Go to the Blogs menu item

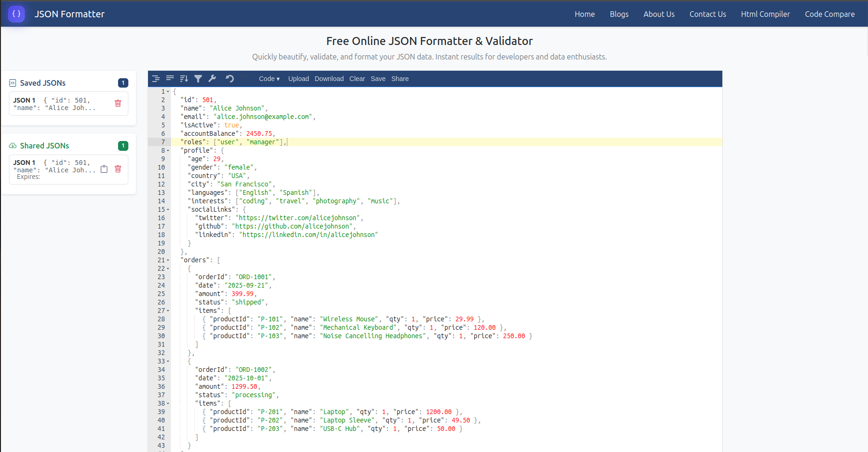click(619, 14)
